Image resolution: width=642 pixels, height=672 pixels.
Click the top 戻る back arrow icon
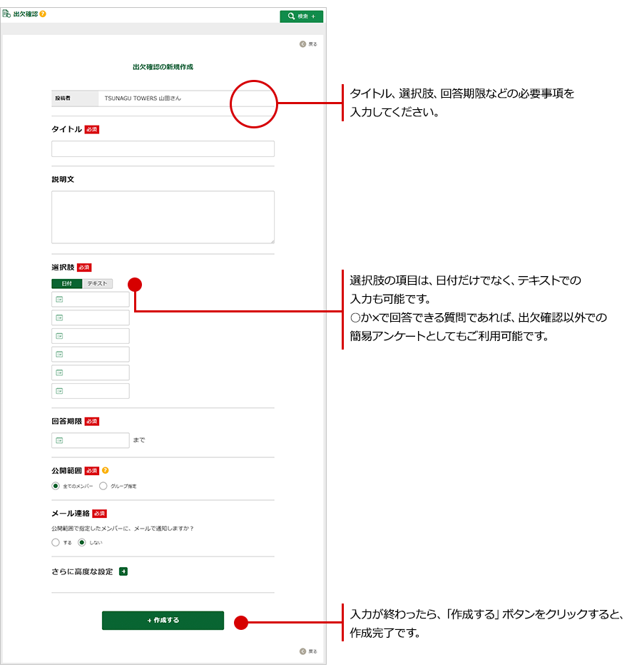tap(302, 44)
